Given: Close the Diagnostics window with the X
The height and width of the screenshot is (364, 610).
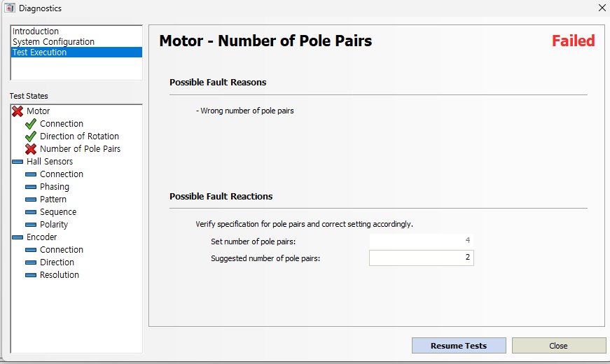Looking at the screenshot, I should (602, 8).
